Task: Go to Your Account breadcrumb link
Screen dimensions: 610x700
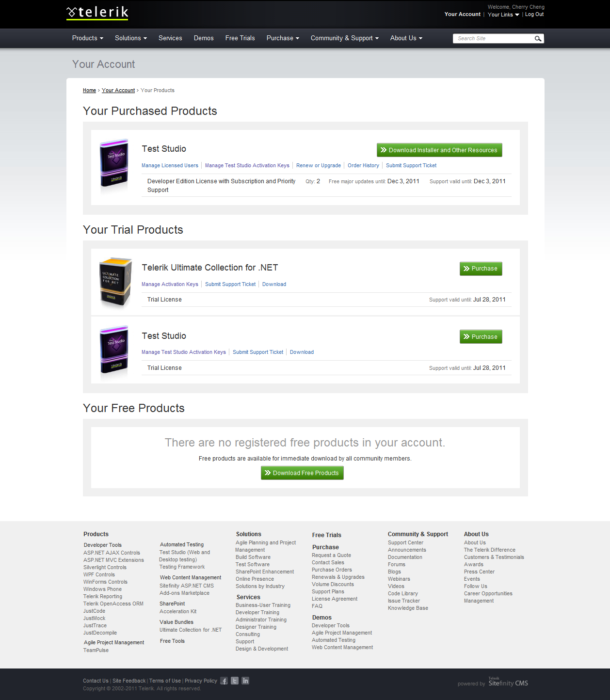Action: point(118,90)
